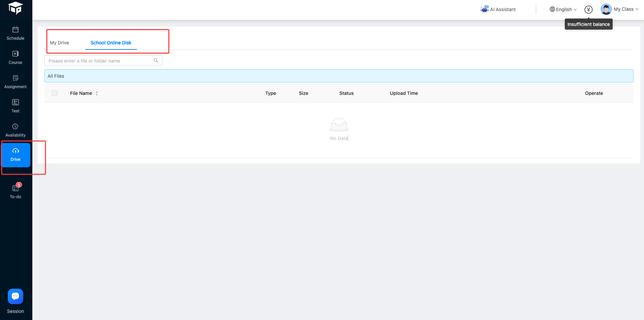Click the search magnifier icon
The width and height of the screenshot is (644, 320).
[156, 60]
